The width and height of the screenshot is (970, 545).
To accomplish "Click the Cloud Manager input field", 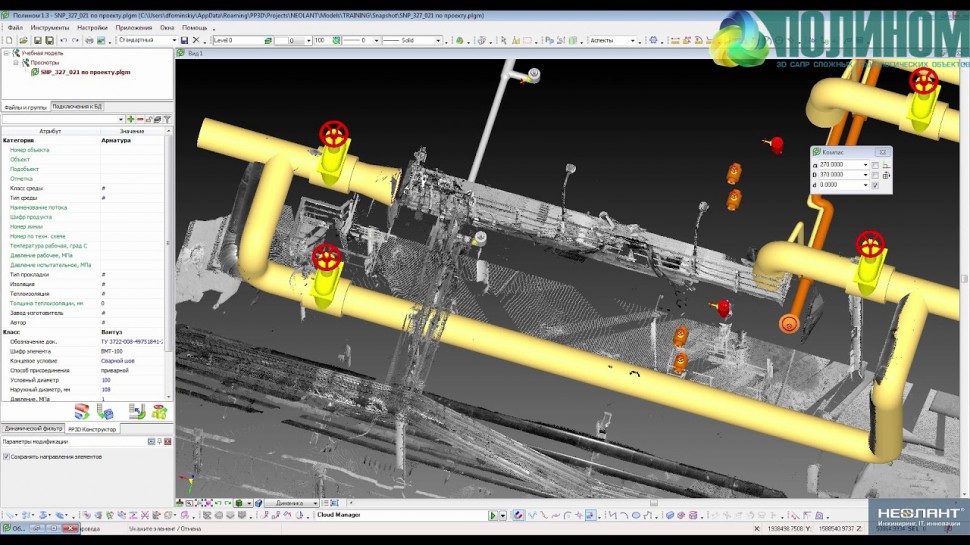I will coord(400,516).
